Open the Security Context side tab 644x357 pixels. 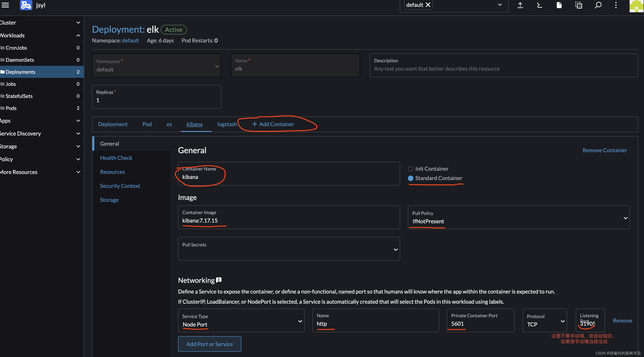[120, 186]
